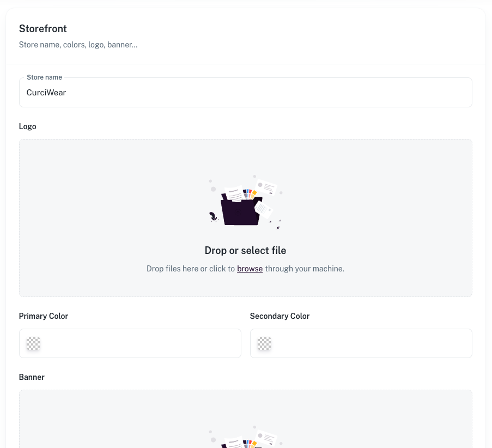Click the Secondary Color label
The image size is (492, 448).
(280, 316)
